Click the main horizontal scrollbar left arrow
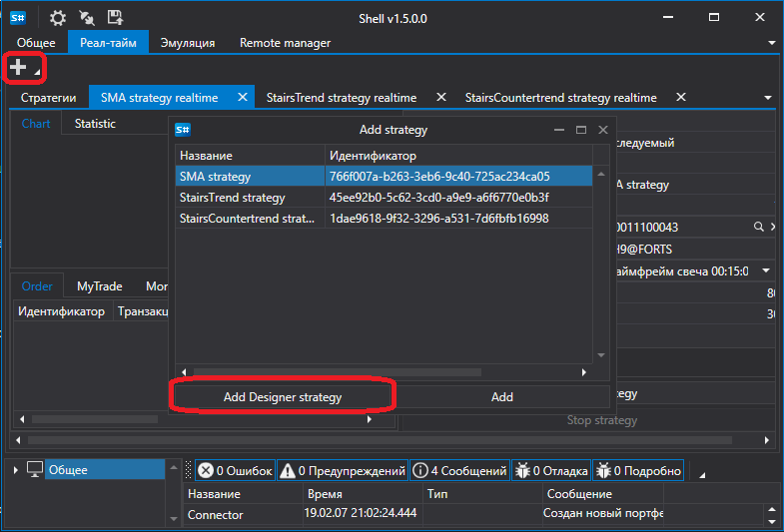Screen dimensions: 784x532 point(19,440)
